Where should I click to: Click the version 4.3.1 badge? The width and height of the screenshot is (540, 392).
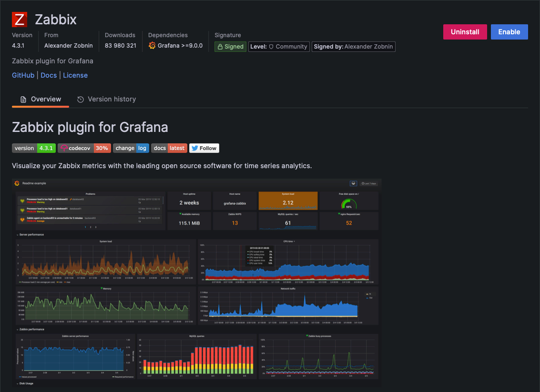coord(34,148)
